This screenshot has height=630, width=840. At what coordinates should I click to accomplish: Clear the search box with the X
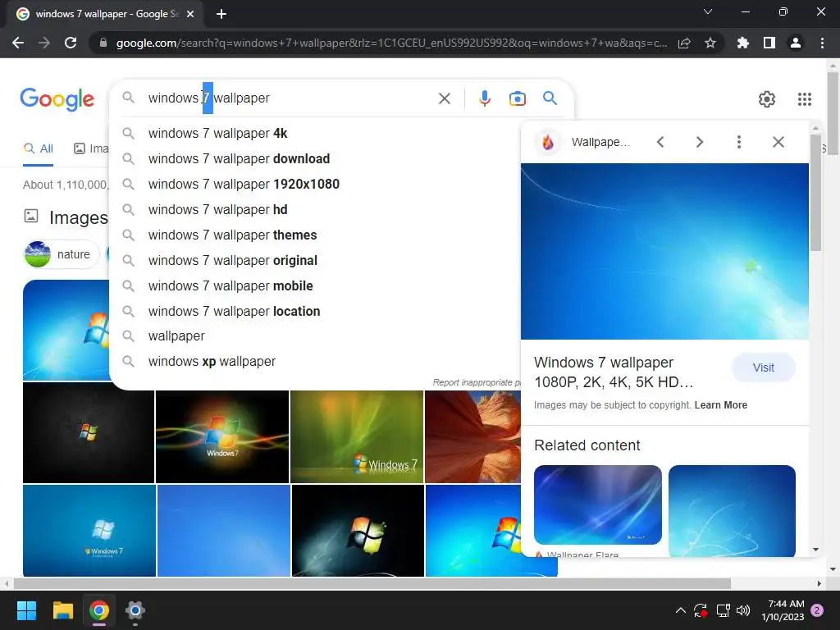tap(444, 98)
